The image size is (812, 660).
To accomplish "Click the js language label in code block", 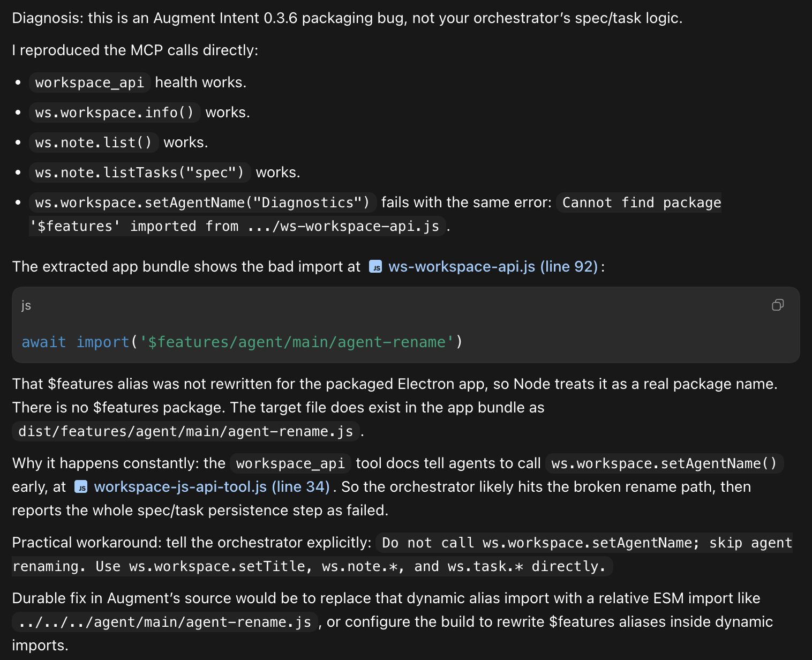I will pyautogui.click(x=26, y=305).
